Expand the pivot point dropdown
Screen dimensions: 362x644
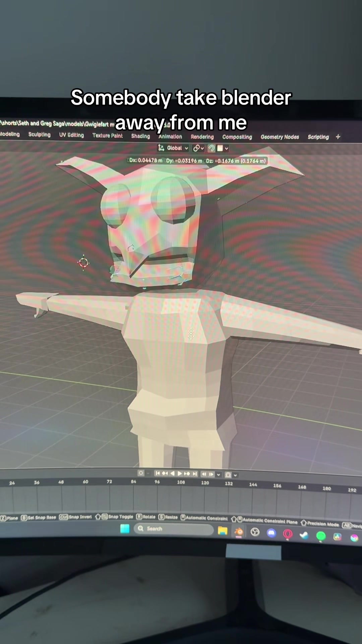click(x=198, y=148)
